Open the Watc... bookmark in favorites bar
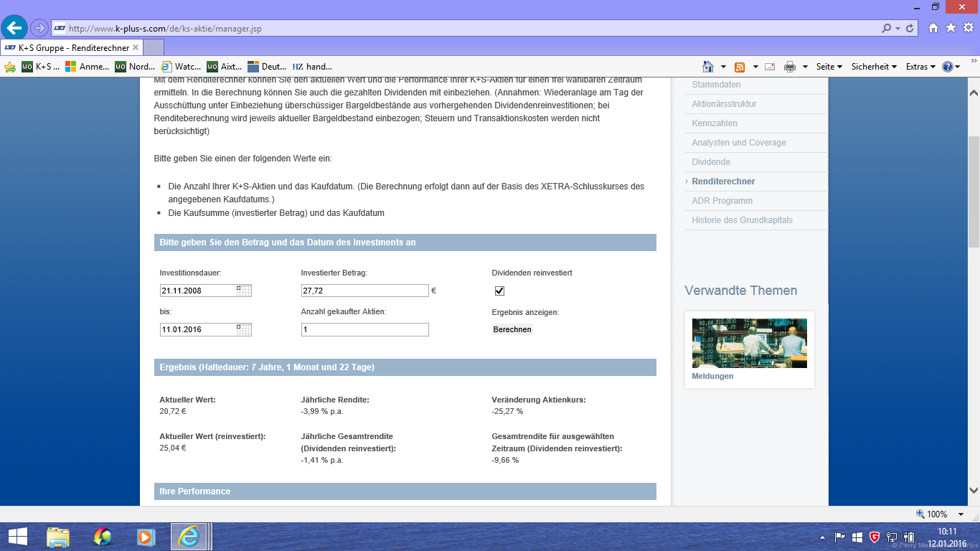 coord(181,67)
